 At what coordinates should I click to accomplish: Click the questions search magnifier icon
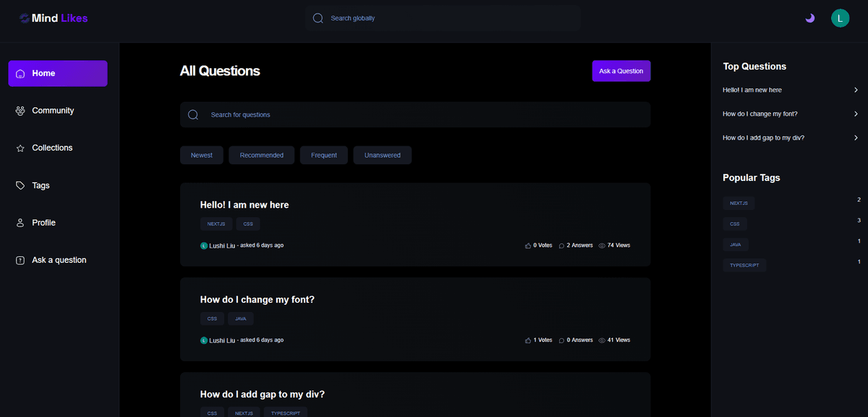(x=193, y=114)
